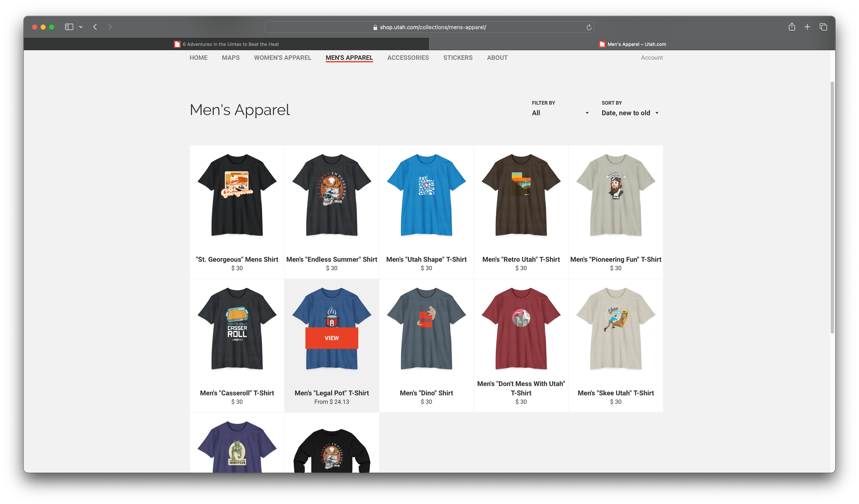Image resolution: width=859 pixels, height=504 pixels.
Task: Select the MEN'S APPAREL nav item
Action: point(349,57)
